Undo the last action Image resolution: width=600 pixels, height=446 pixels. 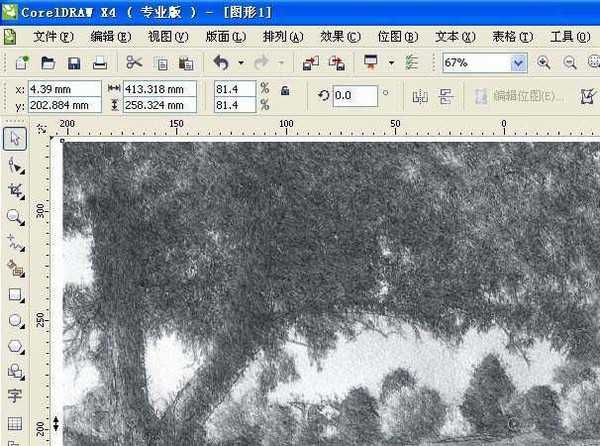pos(221,62)
